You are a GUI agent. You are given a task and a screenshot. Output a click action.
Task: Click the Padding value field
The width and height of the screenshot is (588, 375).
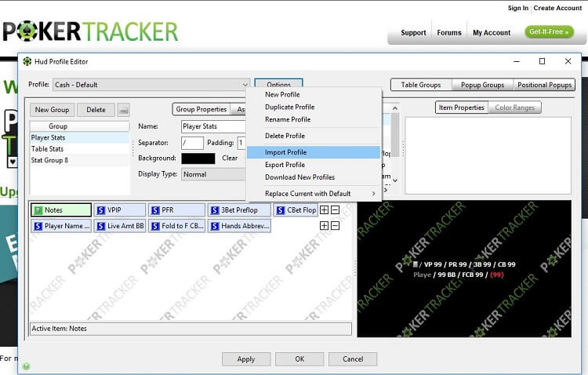coord(242,143)
